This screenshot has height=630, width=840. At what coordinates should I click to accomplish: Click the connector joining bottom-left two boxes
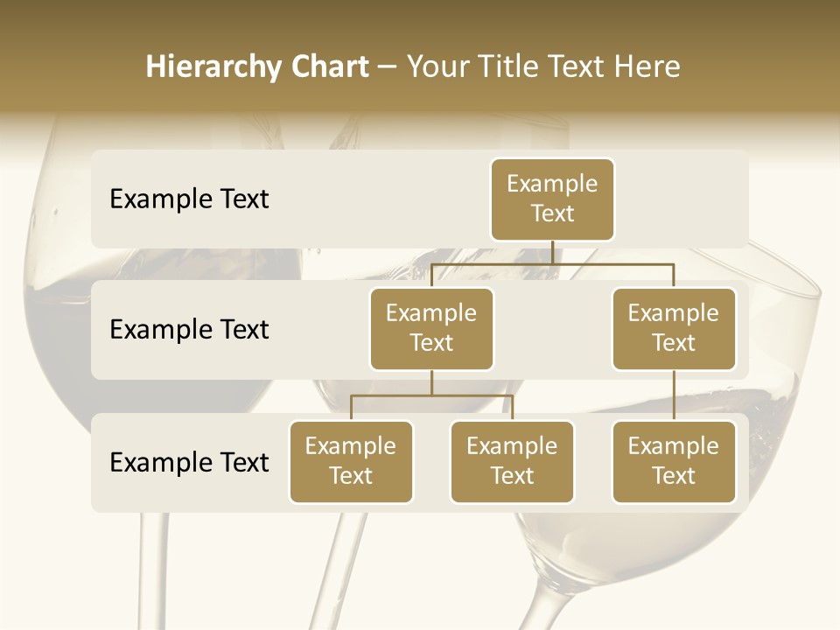[431, 395]
